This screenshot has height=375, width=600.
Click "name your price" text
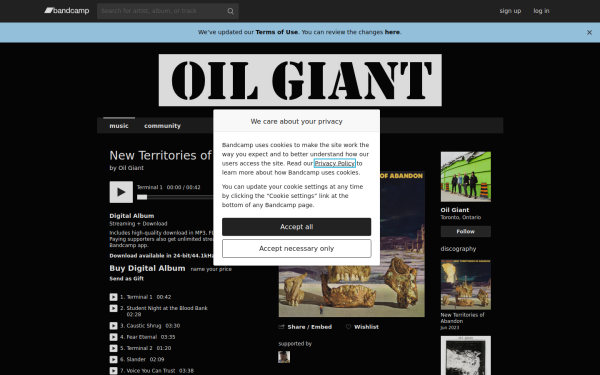tap(211, 269)
